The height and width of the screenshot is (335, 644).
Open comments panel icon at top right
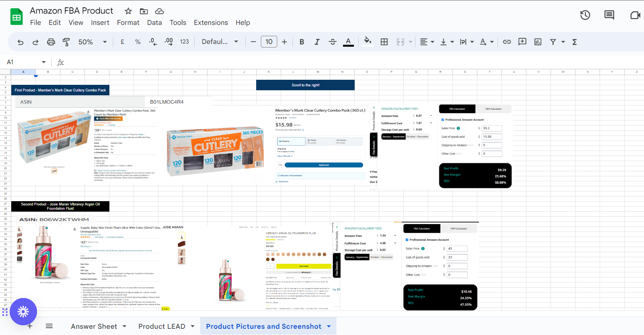click(609, 15)
